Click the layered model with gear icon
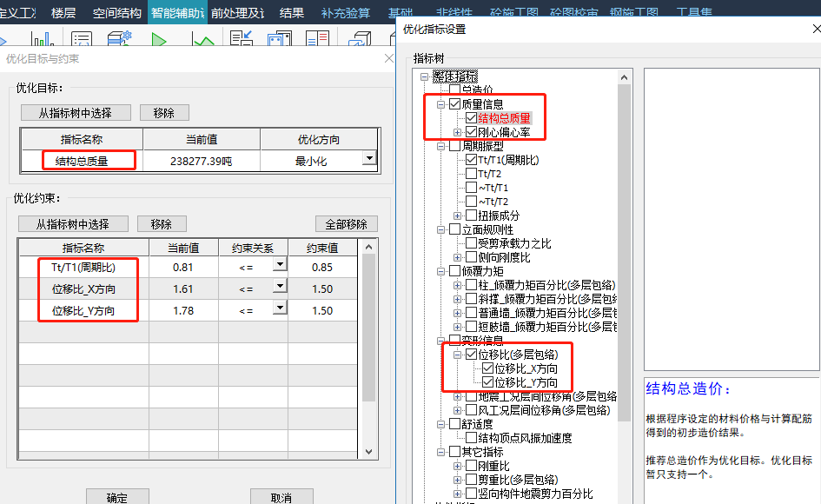 pos(119,40)
